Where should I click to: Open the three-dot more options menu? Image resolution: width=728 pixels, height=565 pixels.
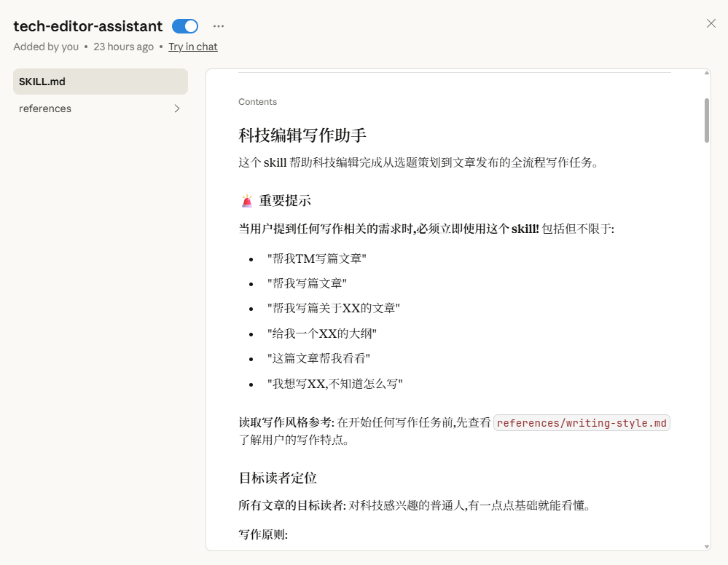219,26
